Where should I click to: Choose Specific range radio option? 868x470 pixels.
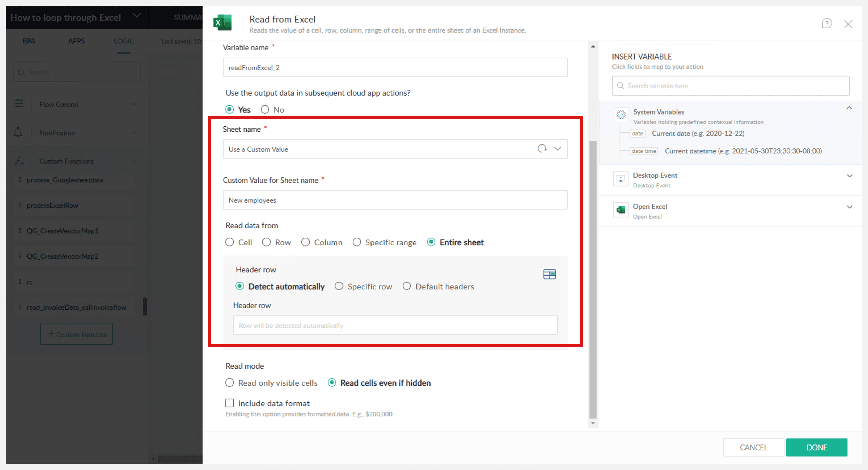(x=357, y=242)
